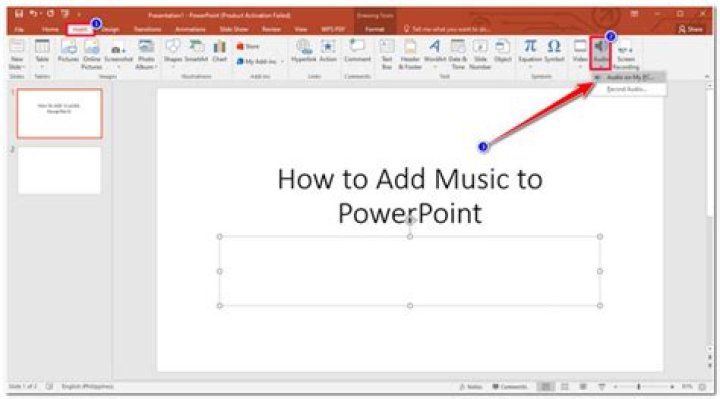720x399 pixels.
Task: Start slideshow from beginning via quick access icon
Action: pos(65,14)
